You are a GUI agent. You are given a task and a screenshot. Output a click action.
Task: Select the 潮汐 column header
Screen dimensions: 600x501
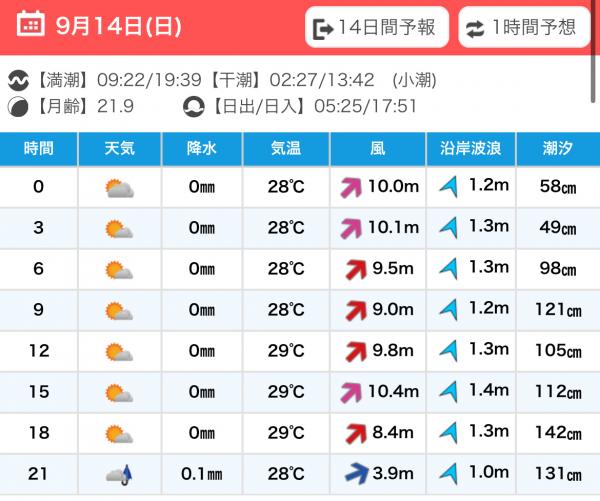tap(559, 149)
